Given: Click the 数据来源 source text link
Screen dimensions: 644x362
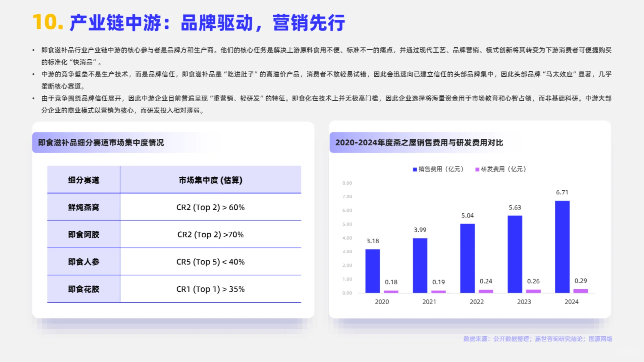Looking at the screenshot, I should pos(537,339).
